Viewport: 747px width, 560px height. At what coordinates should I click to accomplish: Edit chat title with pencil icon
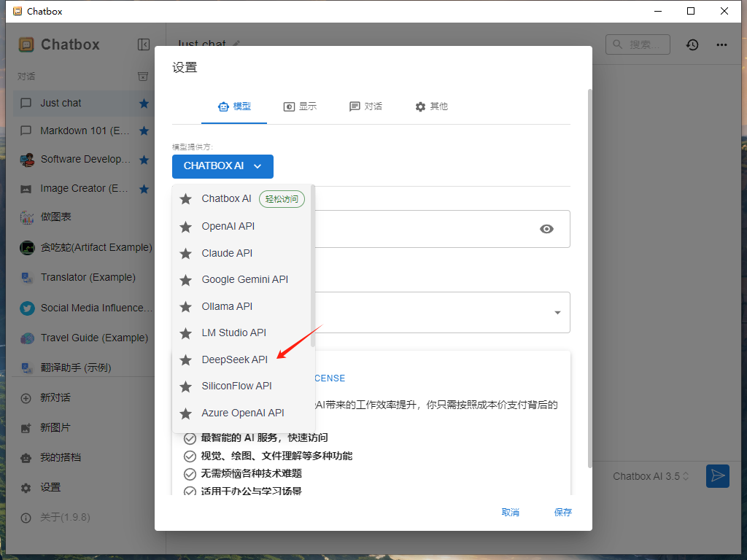tap(236, 44)
